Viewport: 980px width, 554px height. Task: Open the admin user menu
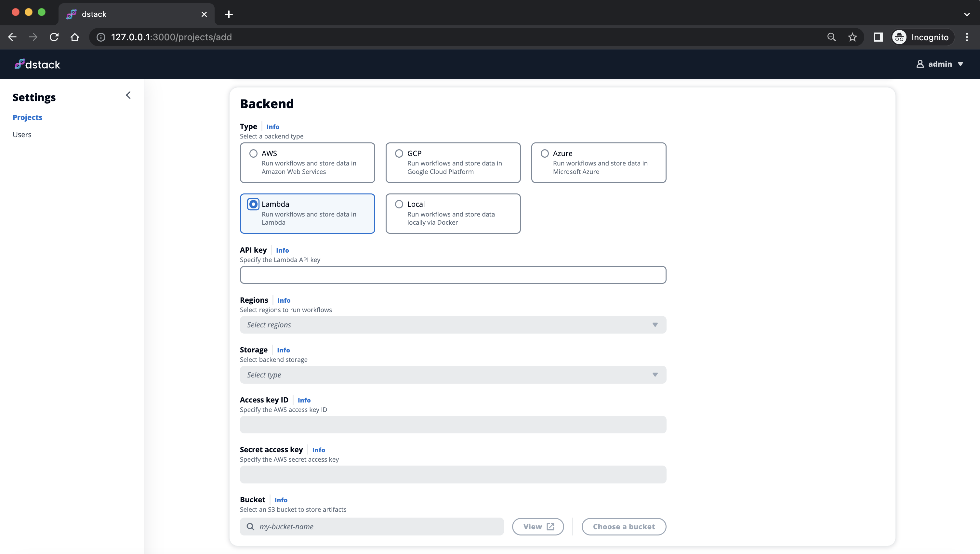tap(940, 64)
